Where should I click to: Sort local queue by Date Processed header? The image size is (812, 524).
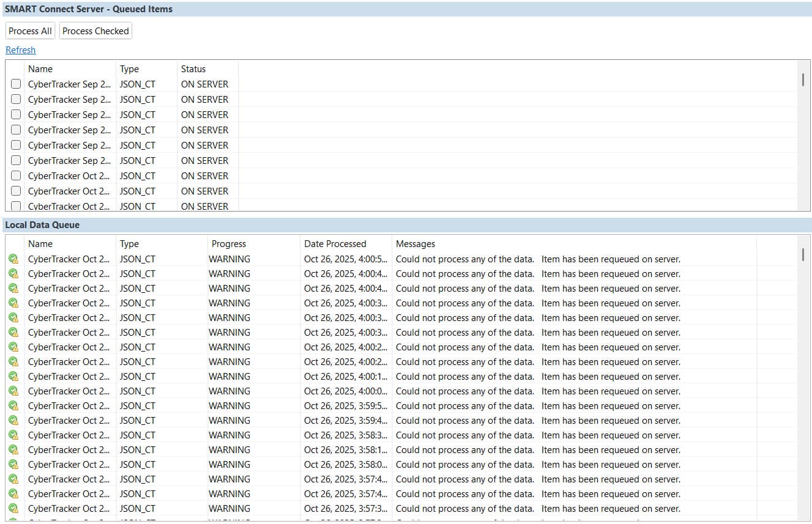(x=335, y=244)
